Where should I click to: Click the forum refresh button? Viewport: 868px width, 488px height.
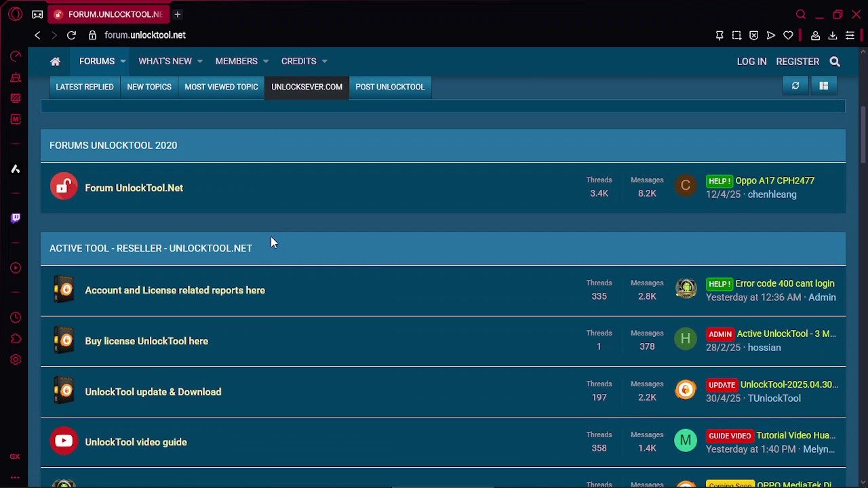pos(795,85)
